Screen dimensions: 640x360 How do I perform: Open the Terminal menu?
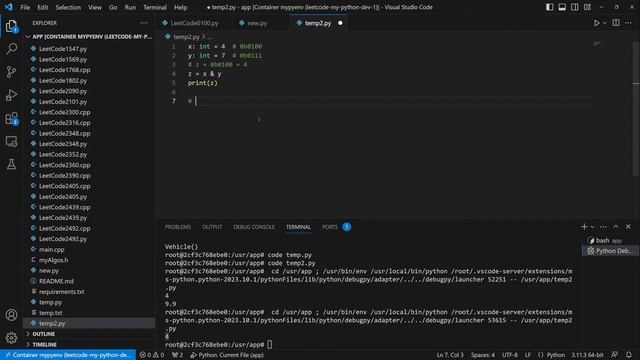pos(155,7)
